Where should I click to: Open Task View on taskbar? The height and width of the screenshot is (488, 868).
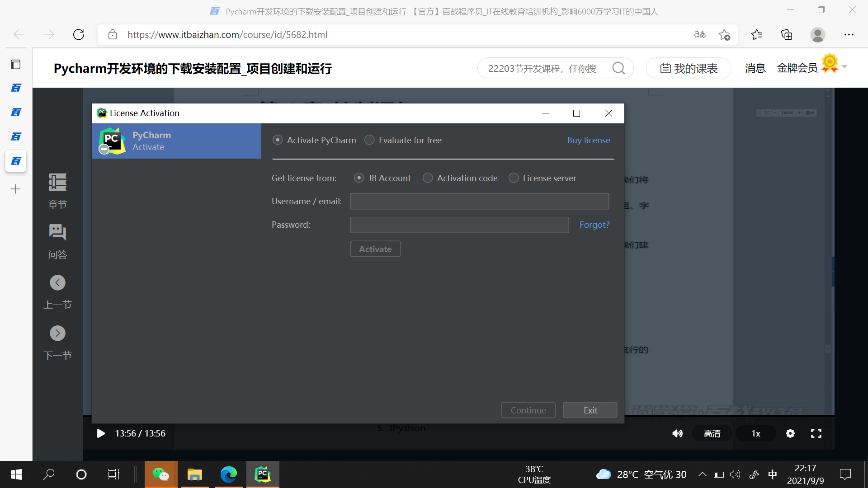click(113, 474)
